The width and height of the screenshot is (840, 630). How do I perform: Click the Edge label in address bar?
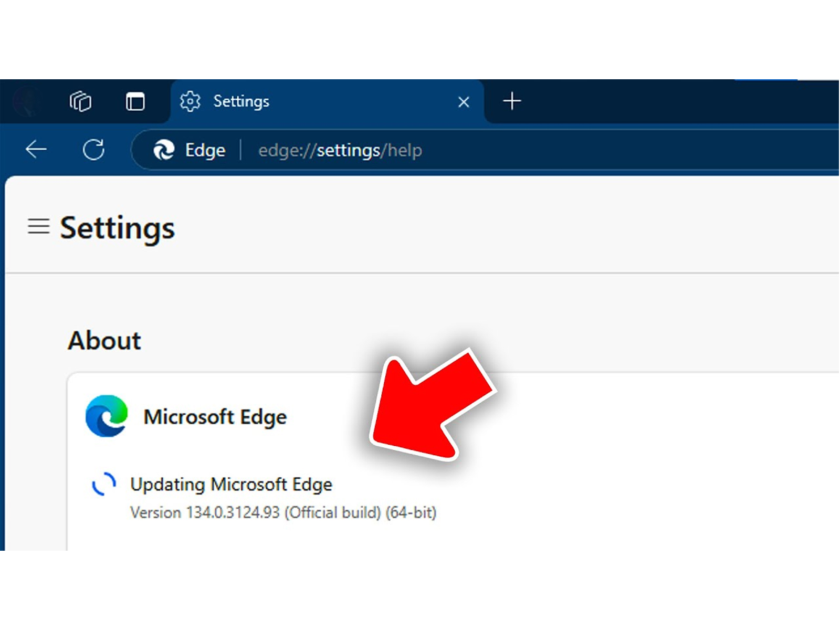coord(205,151)
